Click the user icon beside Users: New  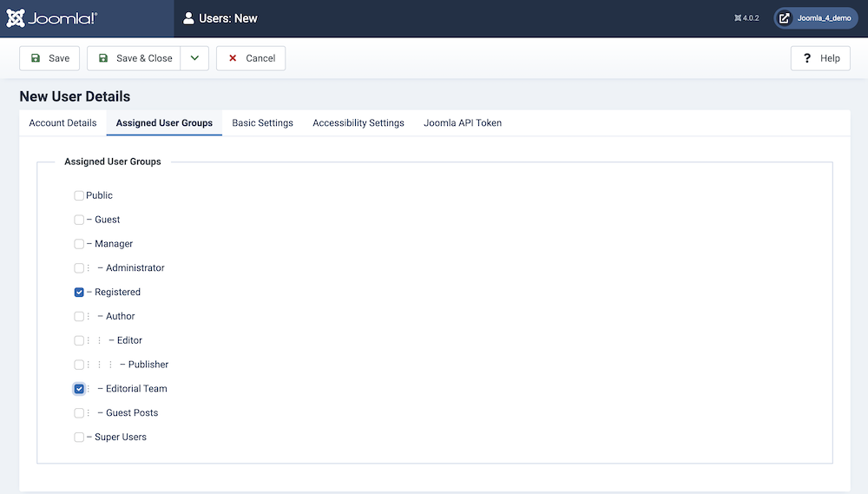(189, 18)
